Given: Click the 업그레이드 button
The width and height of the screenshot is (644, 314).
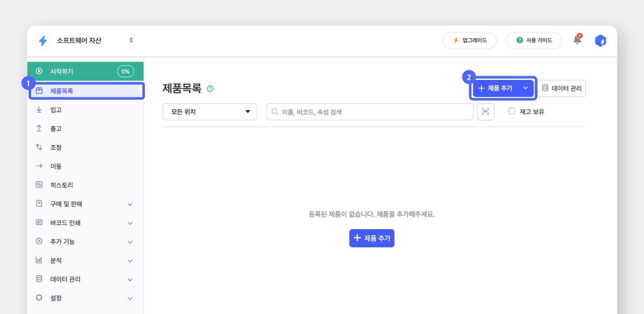Looking at the screenshot, I should click(x=470, y=40).
